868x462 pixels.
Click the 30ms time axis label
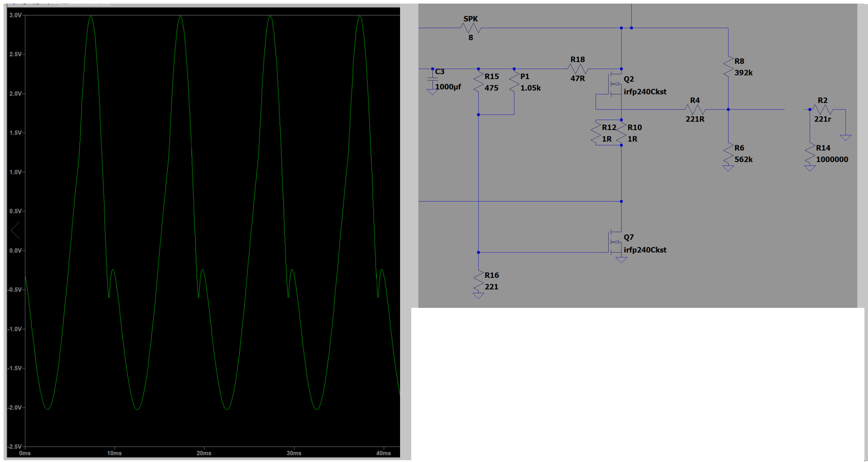[x=294, y=454]
